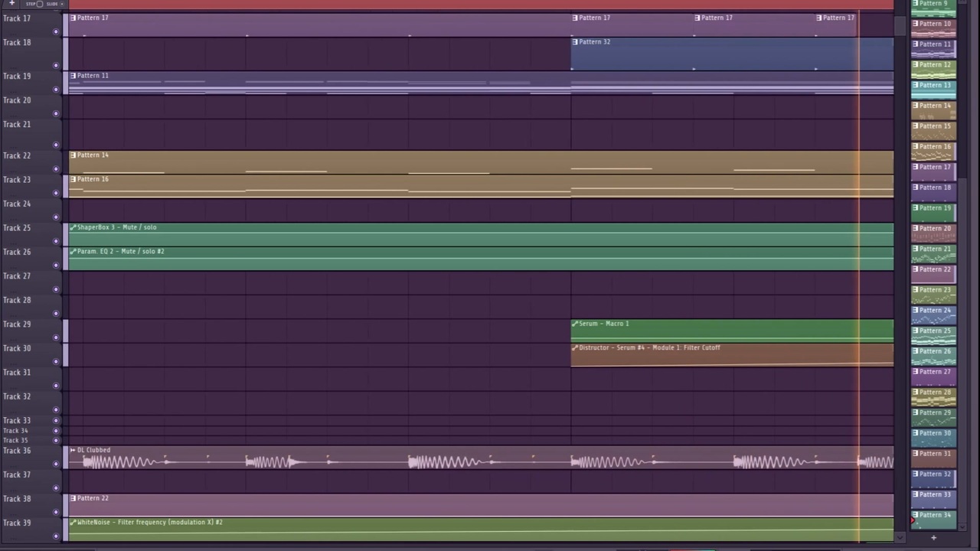The width and height of the screenshot is (980, 551).
Task: Click the Track 25 header label
Action: pyautogui.click(x=17, y=228)
